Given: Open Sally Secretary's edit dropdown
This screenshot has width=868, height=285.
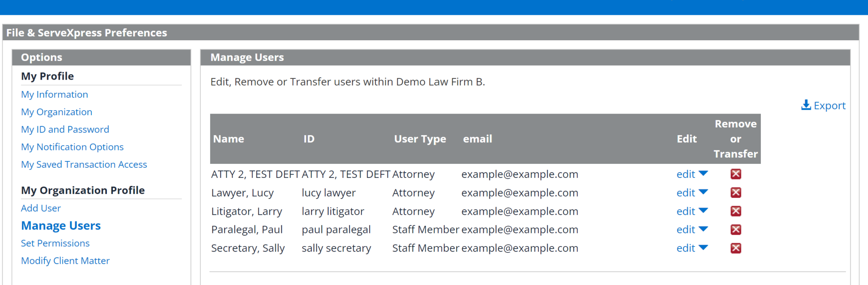Looking at the screenshot, I should [x=692, y=248].
